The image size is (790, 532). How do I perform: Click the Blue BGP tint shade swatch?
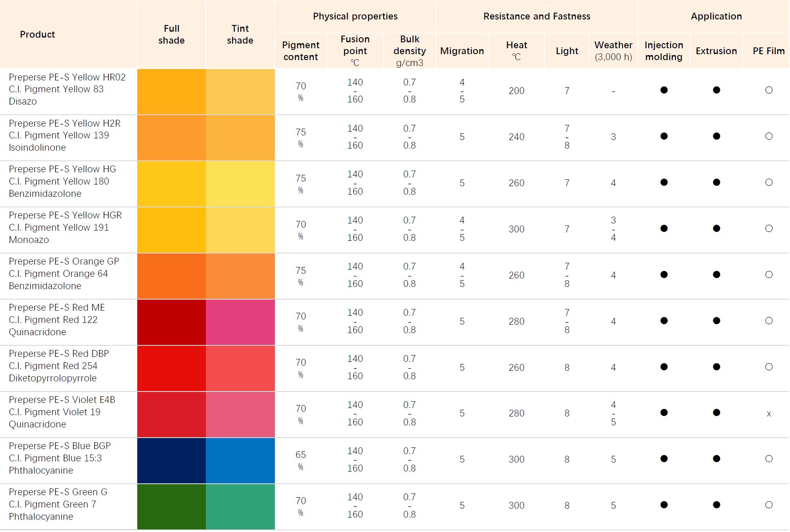(240, 460)
